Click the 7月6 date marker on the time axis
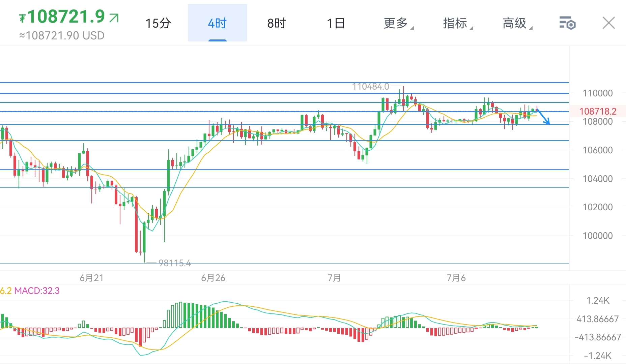The image size is (626, 364). (x=456, y=278)
